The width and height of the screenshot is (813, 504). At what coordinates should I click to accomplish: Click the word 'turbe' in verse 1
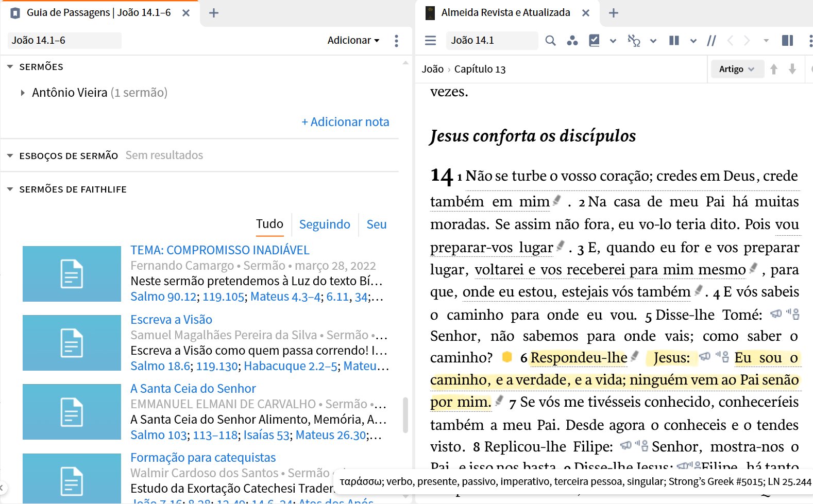click(529, 176)
